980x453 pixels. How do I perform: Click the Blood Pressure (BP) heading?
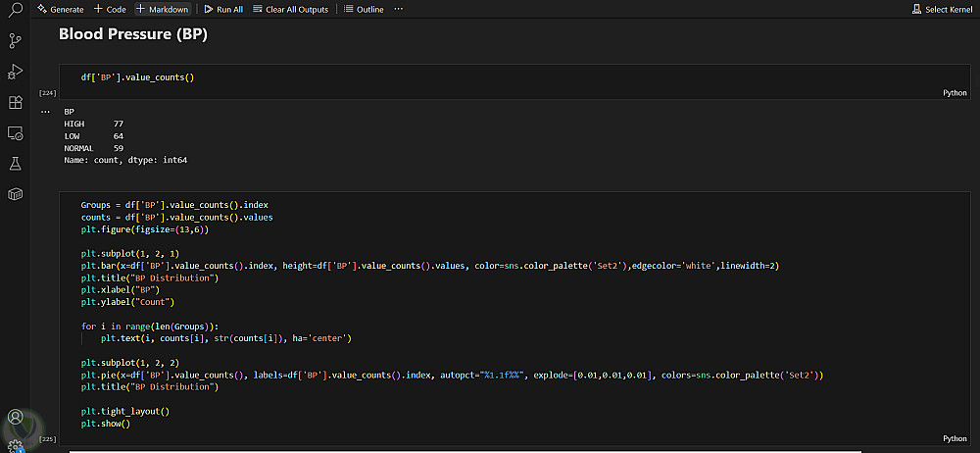(x=132, y=34)
